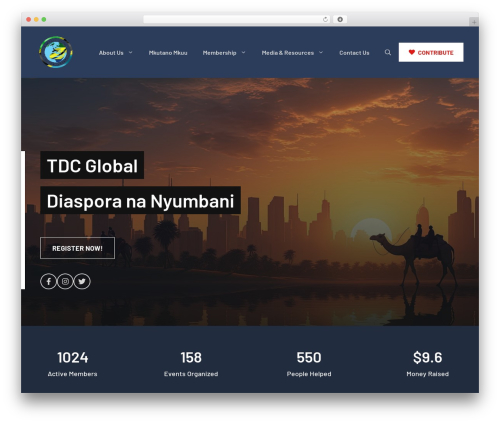This screenshot has width=500, height=423.
Task: Click the 550 People Helped count
Action: coord(309,358)
